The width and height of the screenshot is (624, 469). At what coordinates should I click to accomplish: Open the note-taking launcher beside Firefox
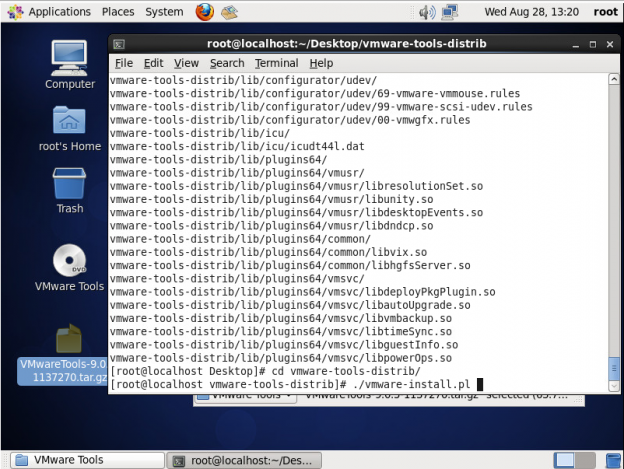click(x=230, y=12)
